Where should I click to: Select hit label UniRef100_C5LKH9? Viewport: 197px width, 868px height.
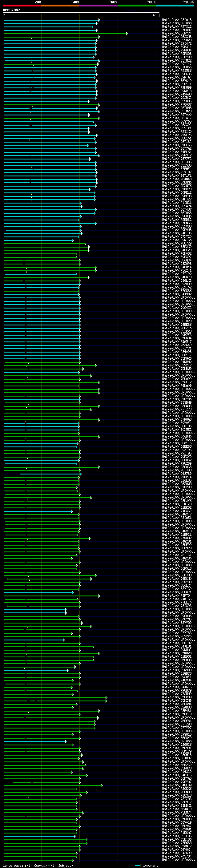point(177,697)
